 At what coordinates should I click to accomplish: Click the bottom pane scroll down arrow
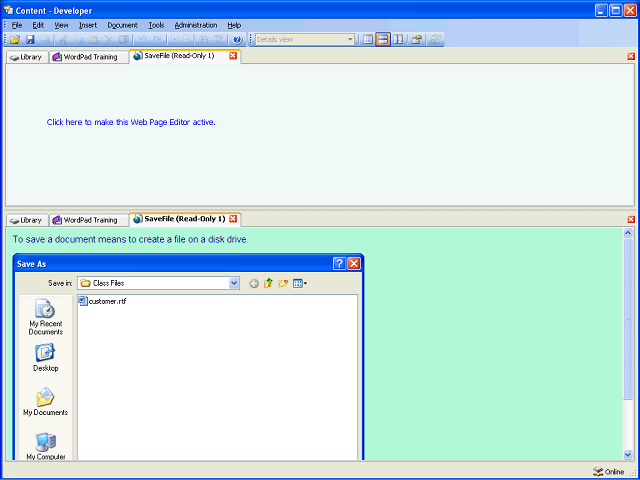click(x=628, y=454)
